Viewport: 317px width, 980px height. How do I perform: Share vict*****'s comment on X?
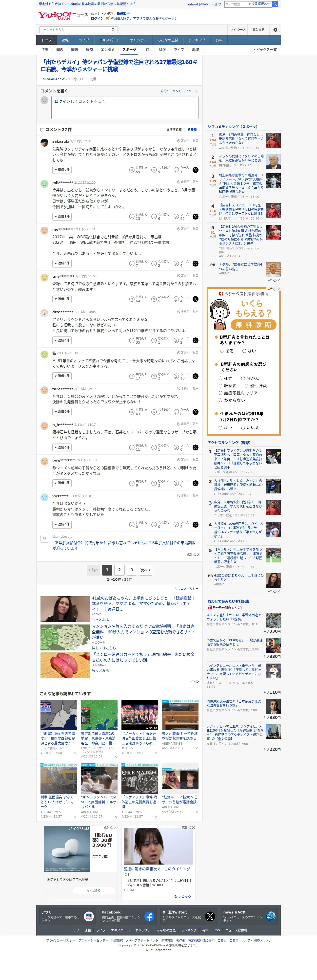(x=195, y=525)
